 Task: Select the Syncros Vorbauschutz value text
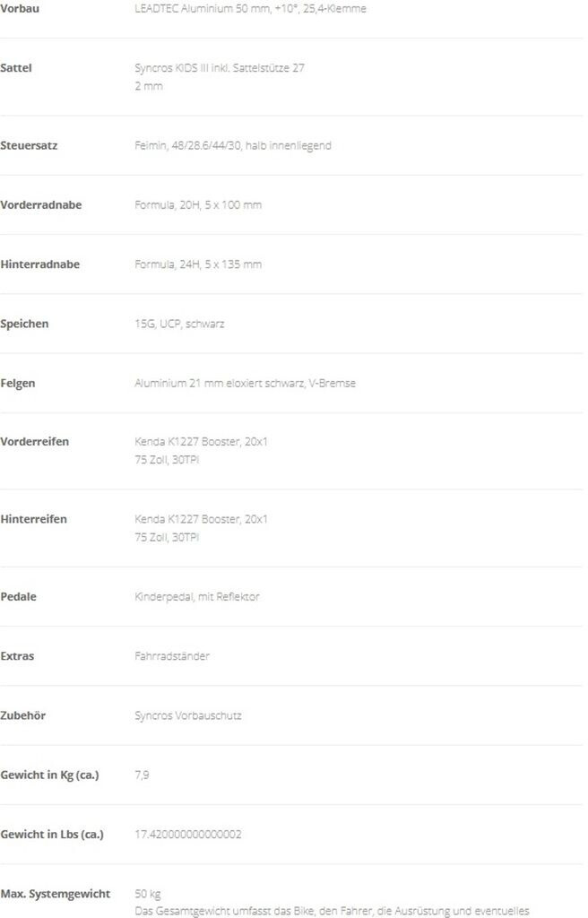tap(187, 715)
